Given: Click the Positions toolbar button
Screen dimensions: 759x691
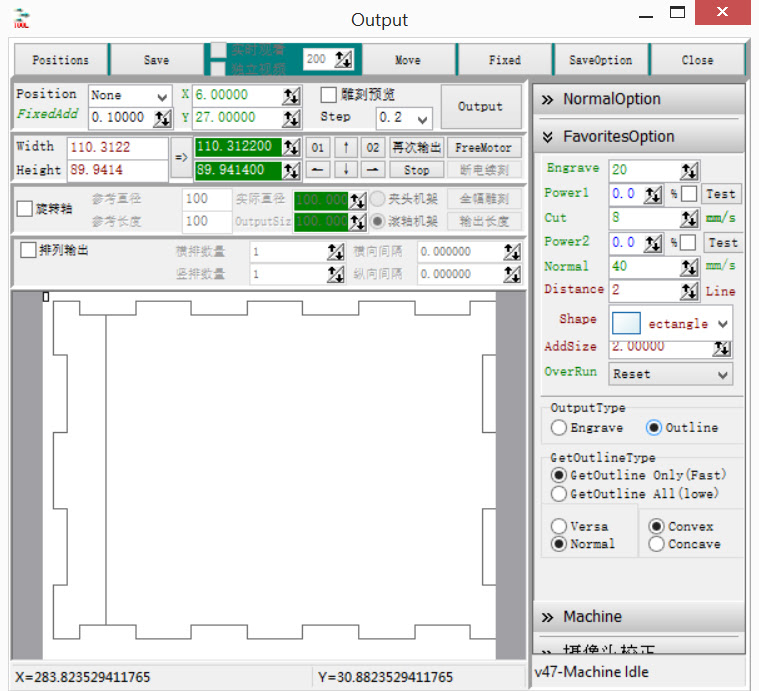Looking at the screenshot, I should coord(61,60).
